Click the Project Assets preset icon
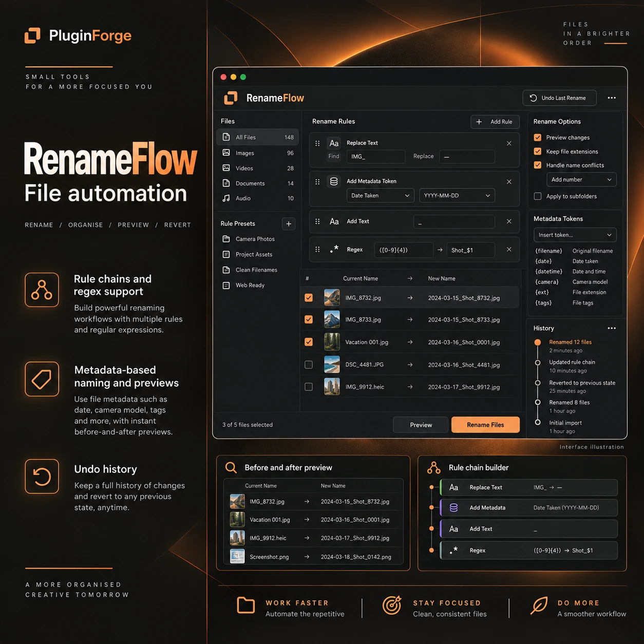Screen dimensions: 644x644 pos(226,254)
